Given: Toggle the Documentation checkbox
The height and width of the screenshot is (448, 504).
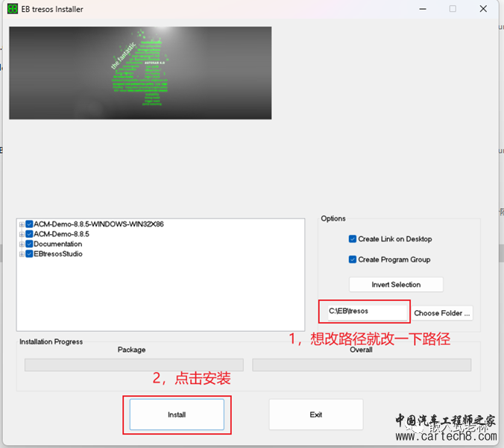Looking at the screenshot, I should (x=29, y=244).
